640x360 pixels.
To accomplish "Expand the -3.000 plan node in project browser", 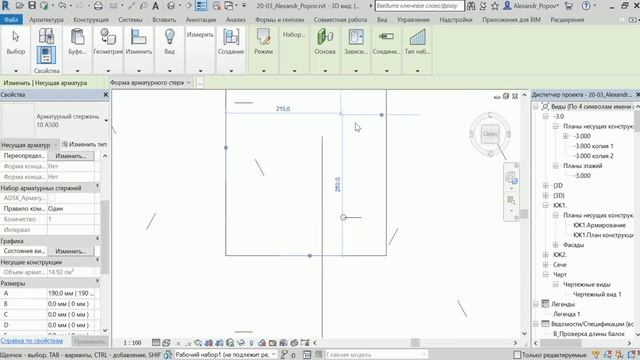I will 566,136.
